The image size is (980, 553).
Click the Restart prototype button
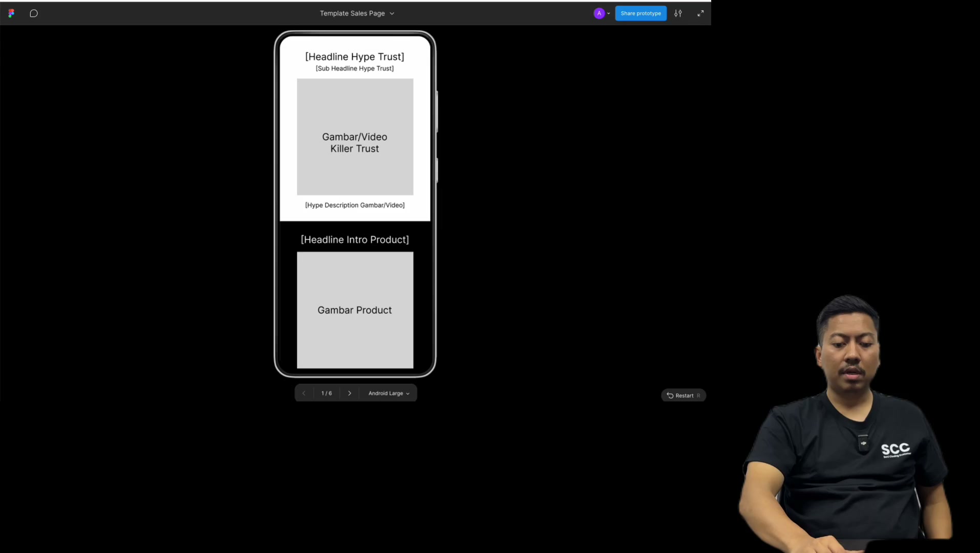click(684, 395)
